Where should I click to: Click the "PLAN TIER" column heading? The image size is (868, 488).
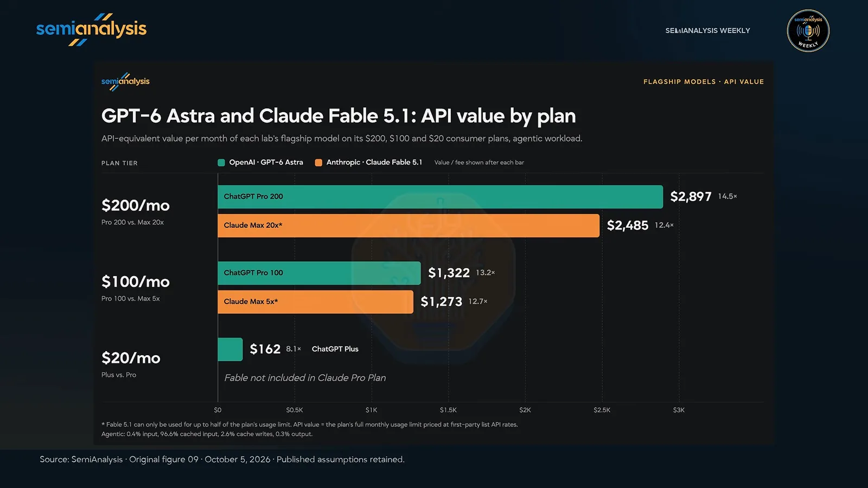(x=119, y=163)
